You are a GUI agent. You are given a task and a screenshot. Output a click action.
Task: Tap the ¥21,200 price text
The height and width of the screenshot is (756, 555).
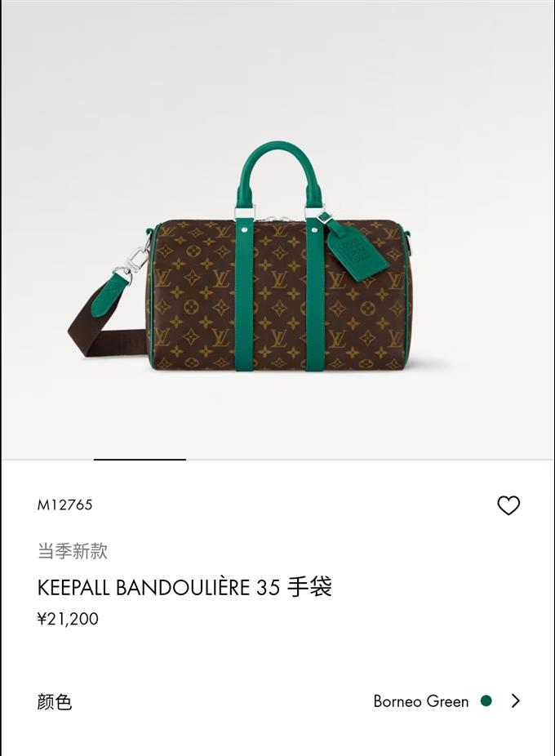[68, 619]
